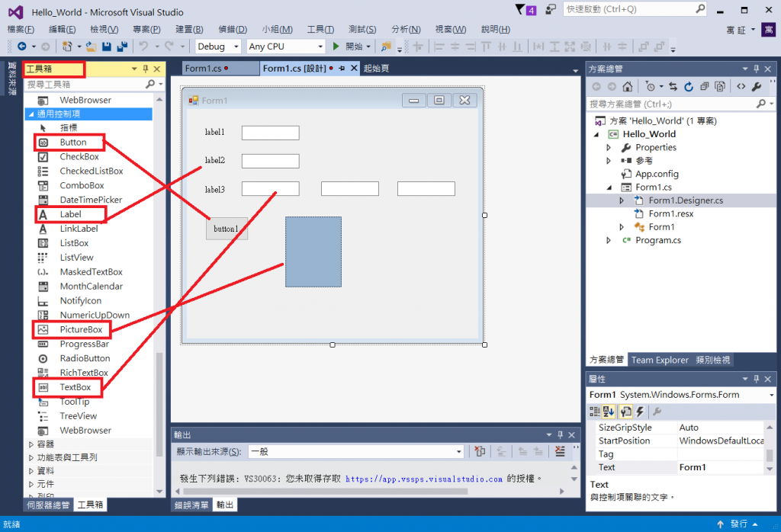The width and height of the screenshot is (781, 532).
Task: Select the blue PictureBox on the form
Action: 313,252
